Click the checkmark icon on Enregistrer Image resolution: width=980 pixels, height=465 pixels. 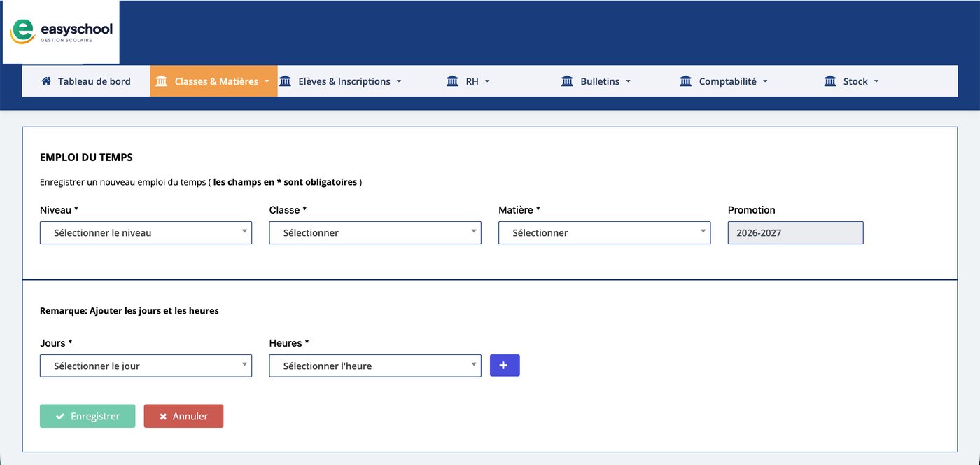coord(60,417)
